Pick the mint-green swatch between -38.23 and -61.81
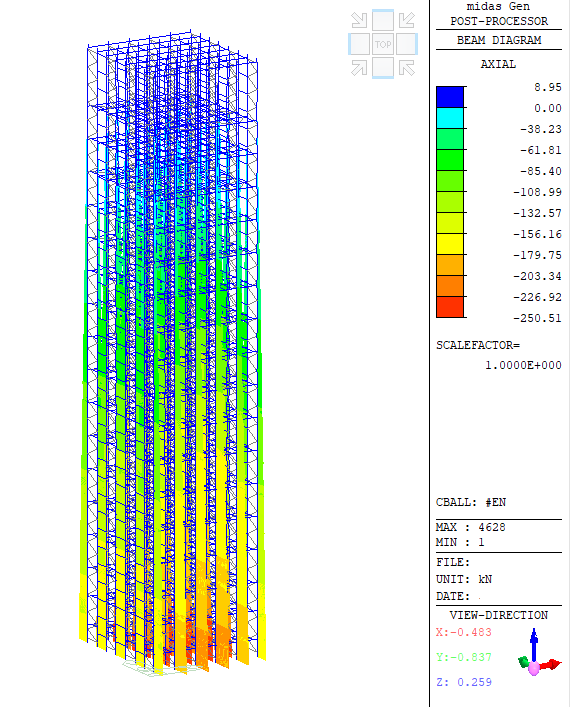The height and width of the screenshot is (707, 572). [450, 139]
